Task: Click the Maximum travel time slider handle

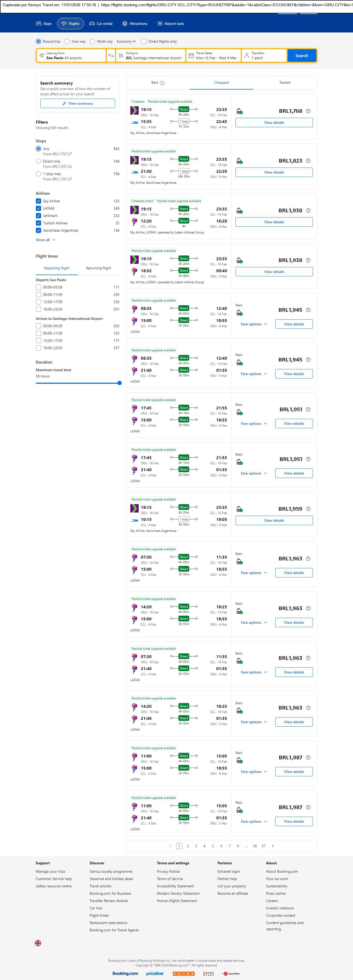Action: pyautogui.click(x=119, y=383)
